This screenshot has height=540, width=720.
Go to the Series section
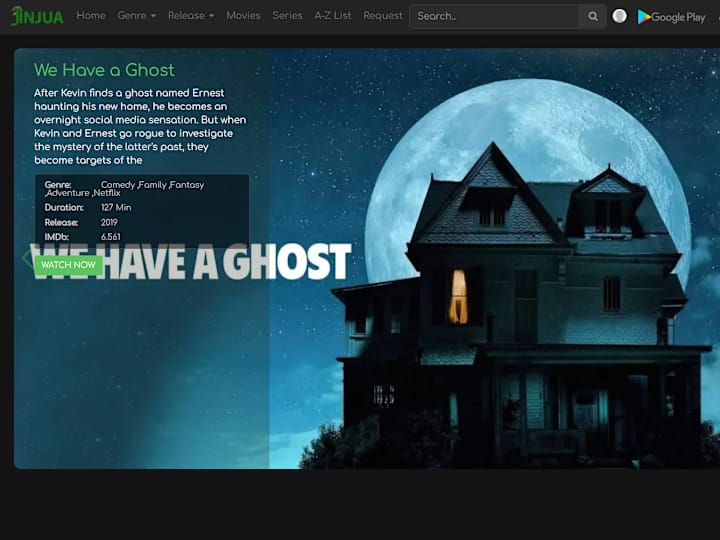pos(287,16)
